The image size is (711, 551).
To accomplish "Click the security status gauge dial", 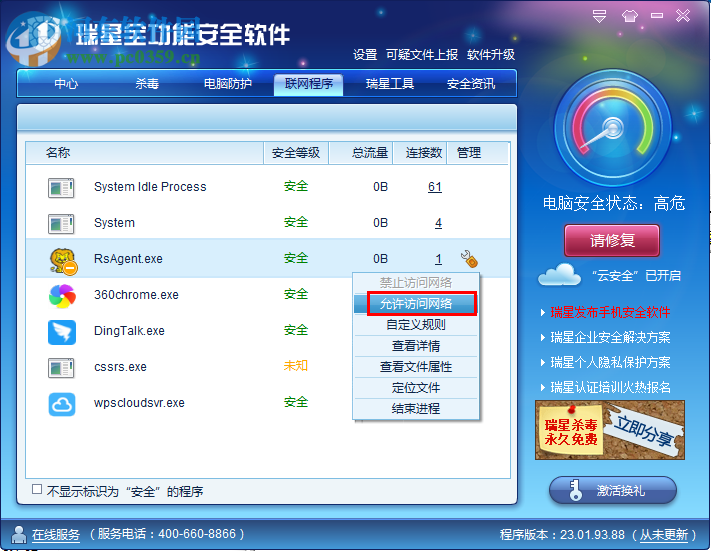I will 613,128.
